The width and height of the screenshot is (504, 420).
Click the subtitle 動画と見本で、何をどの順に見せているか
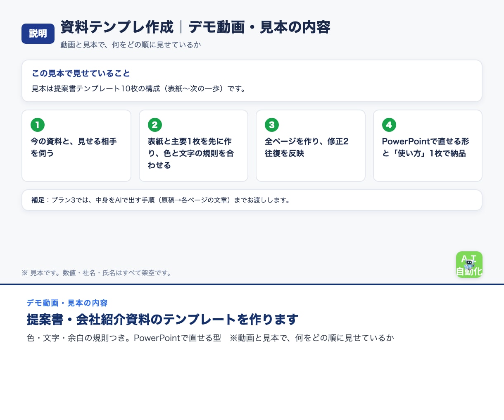coord(131,45)
